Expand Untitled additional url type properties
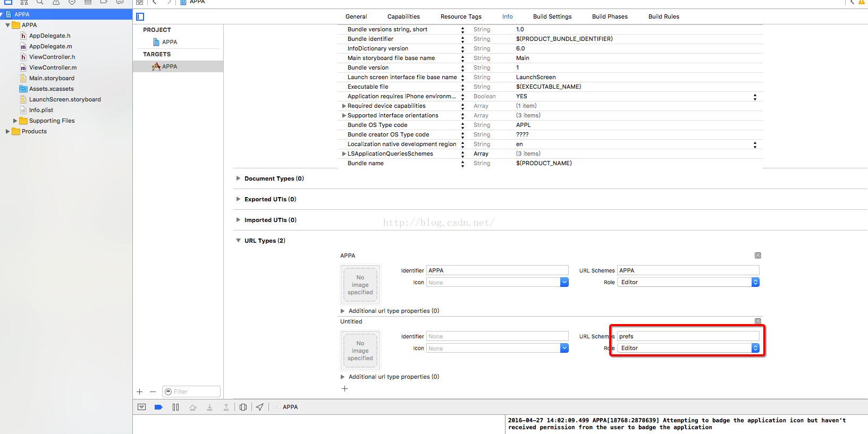Image resolution: width=868 pixels, height=434 pixels. click(342, 377)
